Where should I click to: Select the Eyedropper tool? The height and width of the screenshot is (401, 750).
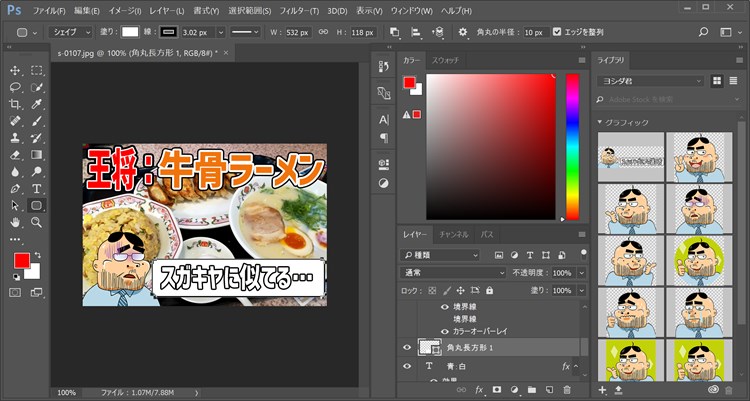36,104
